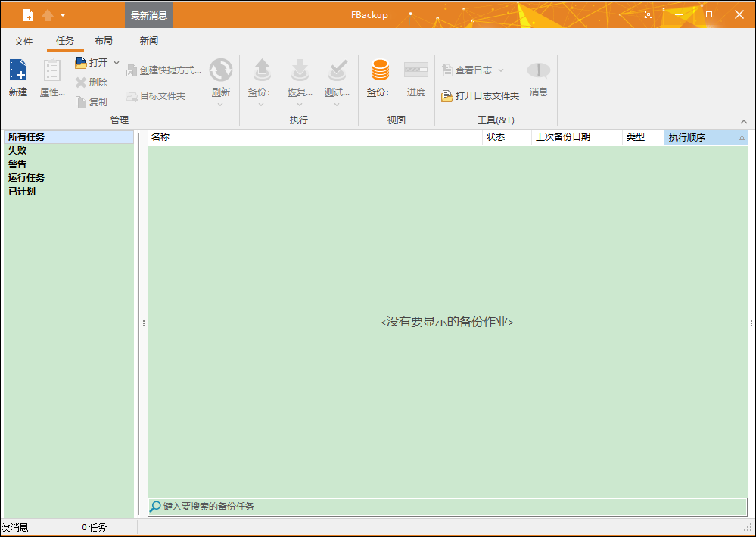The image size is (756, 537).
Task: Select 运行任务 in the left panel
Action: 68,177
